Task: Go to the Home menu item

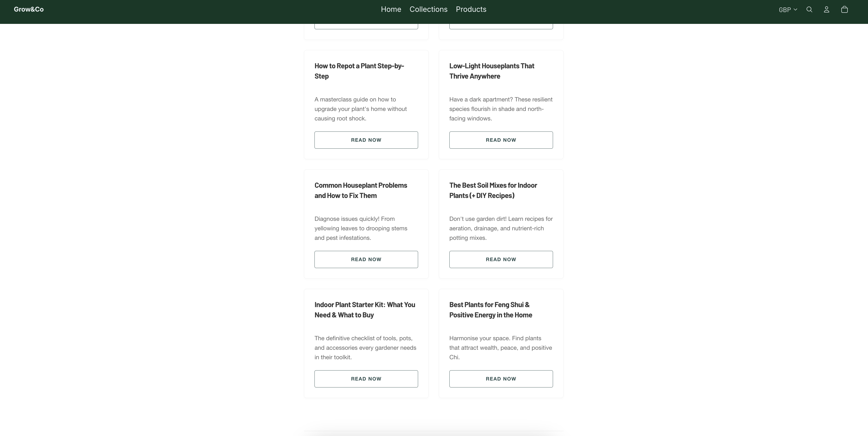Action: (x=391, y=10)
